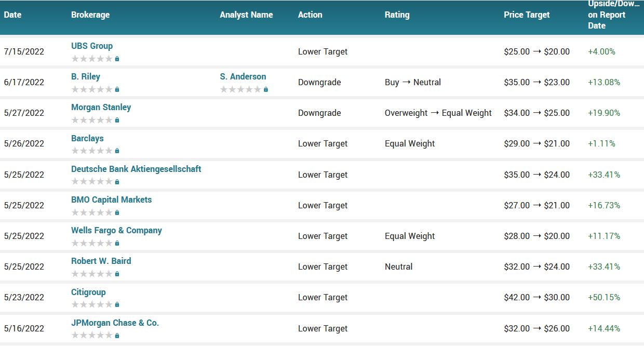Screen dimensions: 644x346
Task: Sort by the Price Target column header
Action: 527,15
